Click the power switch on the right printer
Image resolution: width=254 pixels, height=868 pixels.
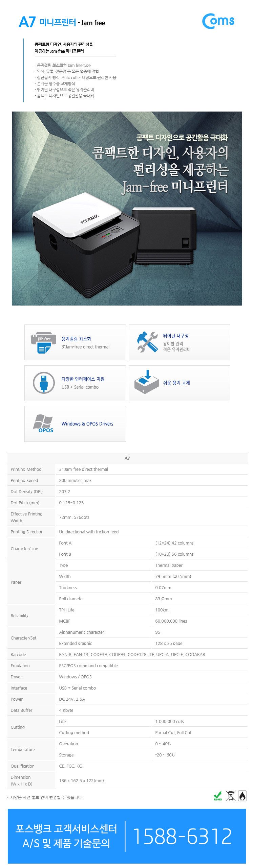click(185, 242)
